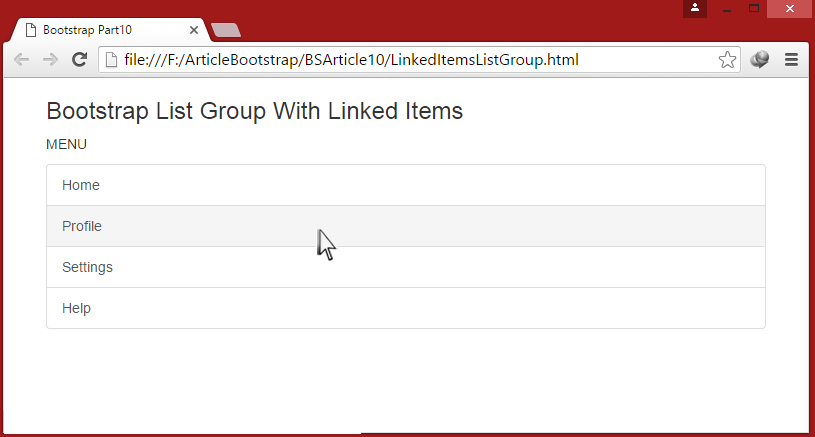
Task: Minimize the browser window
Action: click(x=727, y=9)
